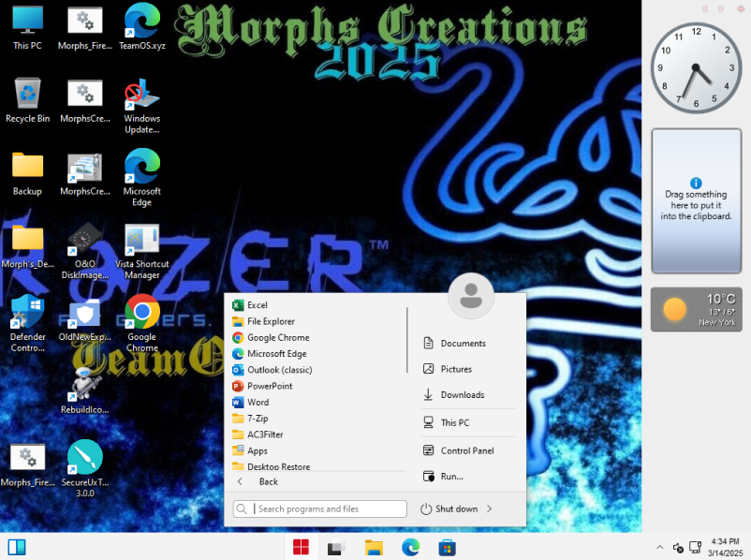Select the Microsoft Edge desktop shortcut

pyautogui.click(x=142, y=178)
